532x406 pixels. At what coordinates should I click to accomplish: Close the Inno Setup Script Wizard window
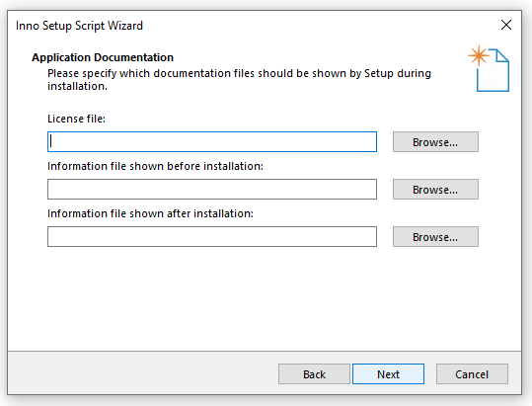pos(506,25)
